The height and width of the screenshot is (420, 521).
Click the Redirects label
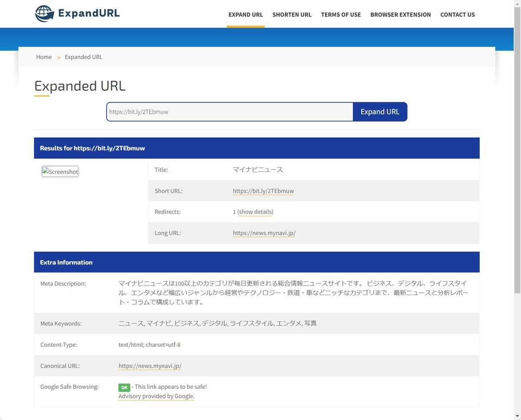pos(168,212)
